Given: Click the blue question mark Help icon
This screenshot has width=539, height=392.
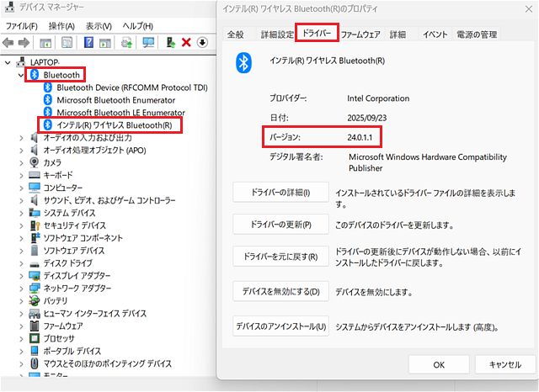Looking at the screenshot, I should (x=88, y=42).
